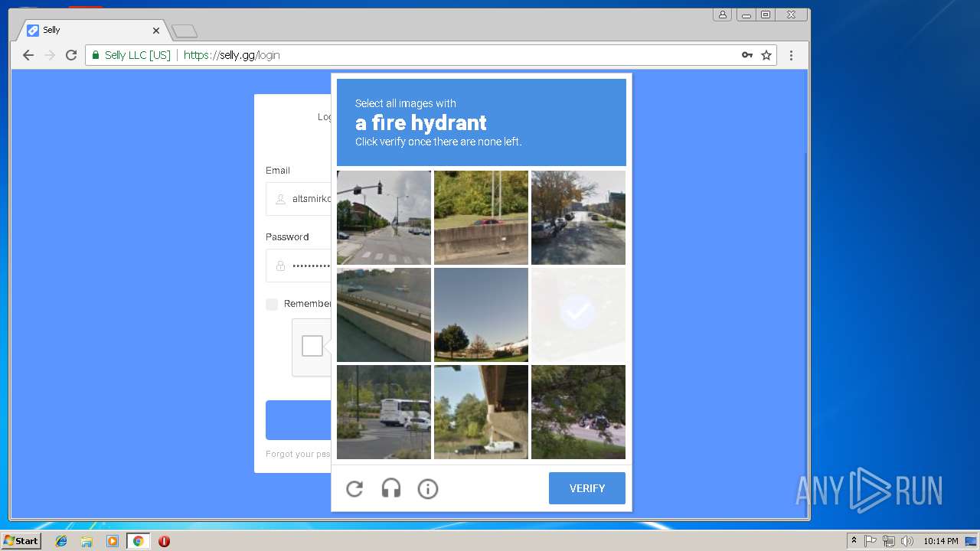The image size is (980, 551).
Task: Open the saved password key icon
Action: [747, 55]
